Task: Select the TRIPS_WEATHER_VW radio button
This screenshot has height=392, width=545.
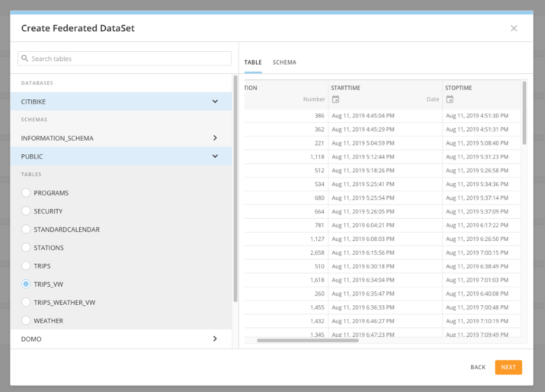Action: [26, 302]
